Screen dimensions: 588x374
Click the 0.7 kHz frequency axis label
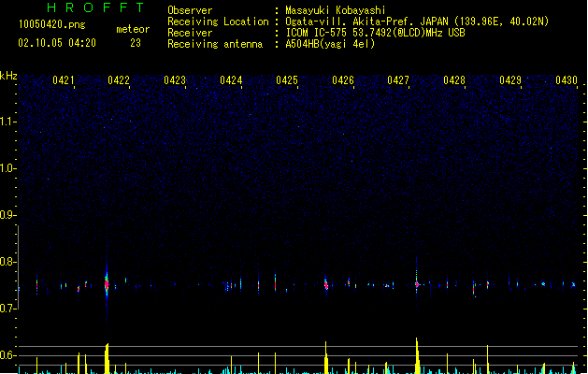click(x=7, y=309)
